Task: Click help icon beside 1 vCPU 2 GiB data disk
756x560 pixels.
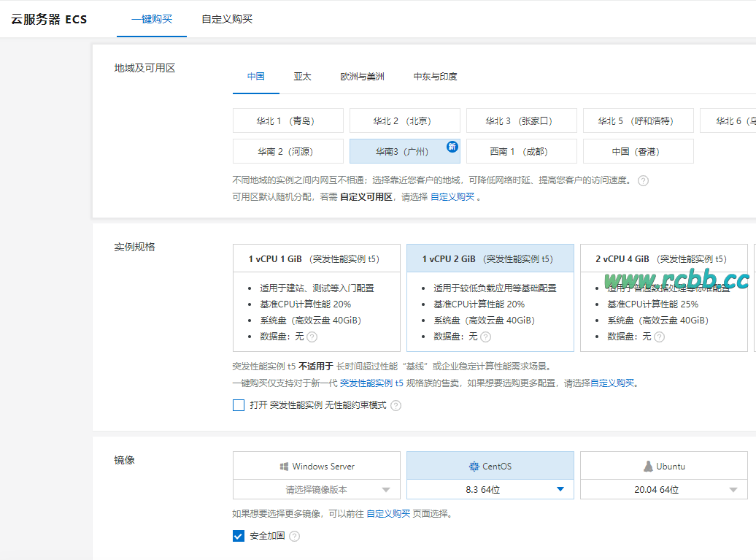Action: click(x=485, y=337)
